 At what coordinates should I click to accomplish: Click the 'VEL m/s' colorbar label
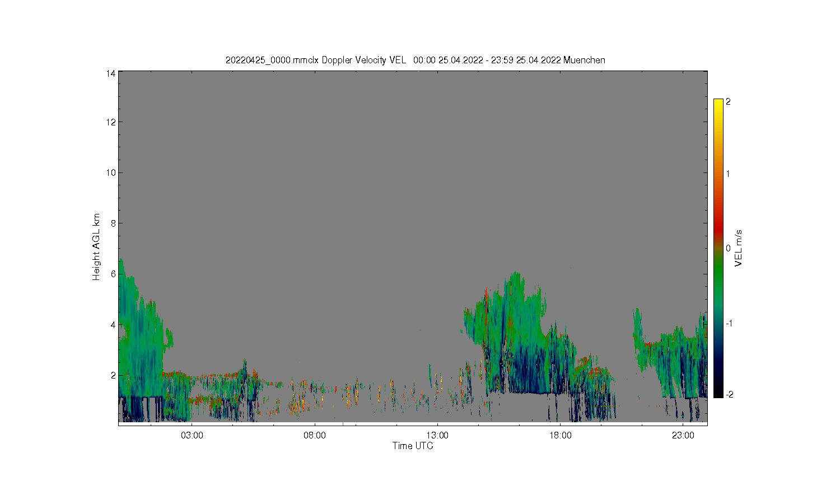(739, 248)
